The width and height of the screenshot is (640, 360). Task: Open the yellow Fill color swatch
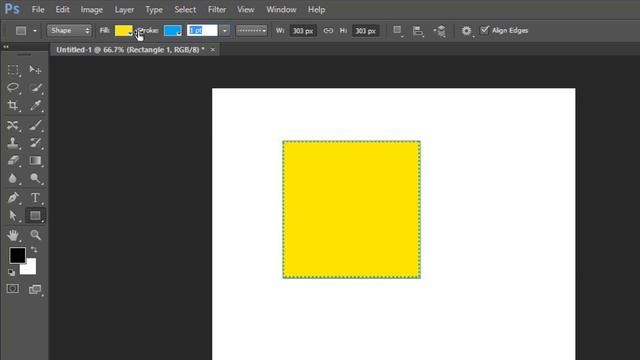[123, 31]
